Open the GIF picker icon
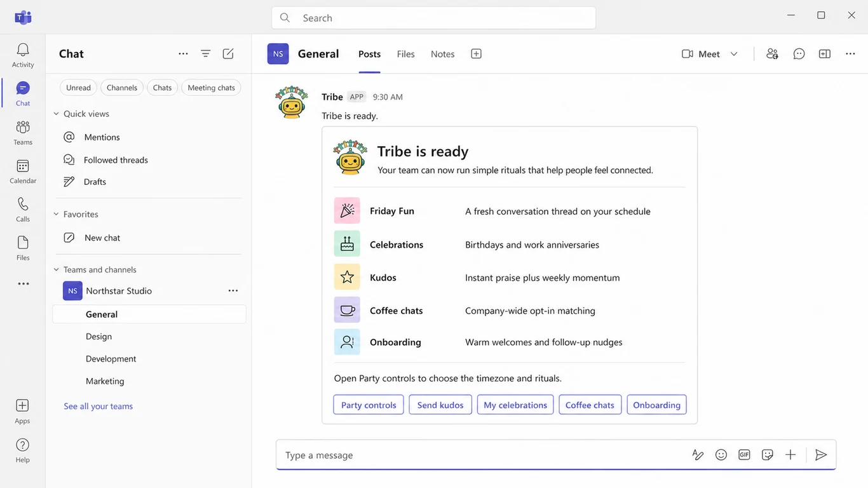 (744, 455)
